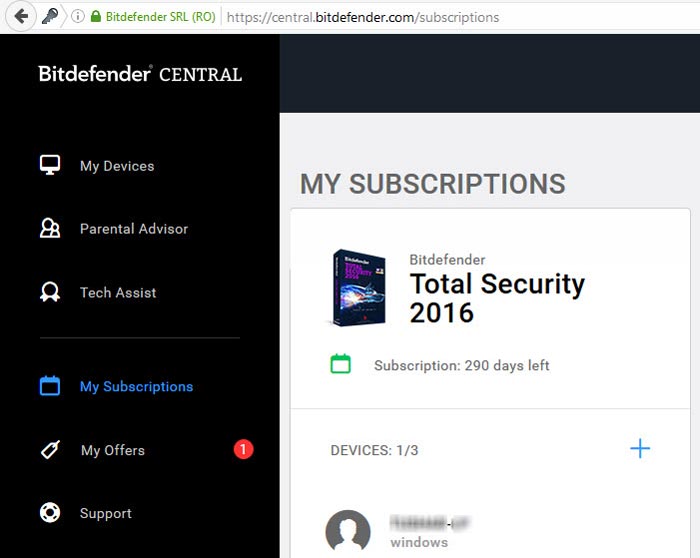
Task: Click the green padlock security icon
Action: tap(96, 17)
